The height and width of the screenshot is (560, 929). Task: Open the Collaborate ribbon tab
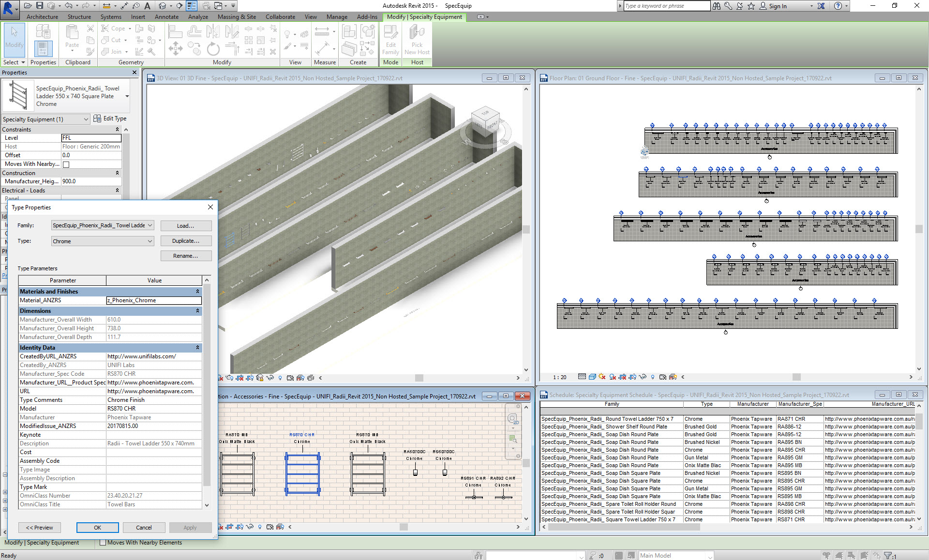point(280,16)
